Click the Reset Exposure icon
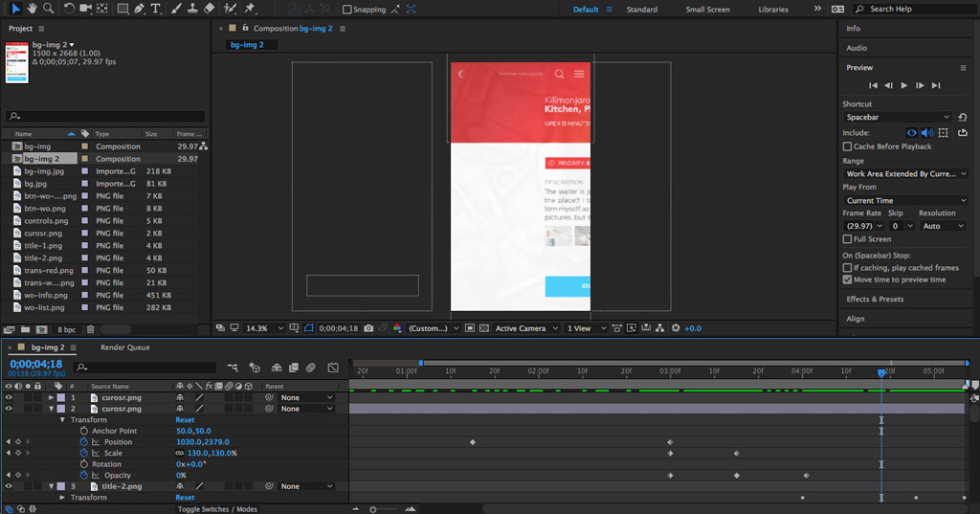Image resolution: width=980 pixels, height=514 pixels. [x=676, y=328]
